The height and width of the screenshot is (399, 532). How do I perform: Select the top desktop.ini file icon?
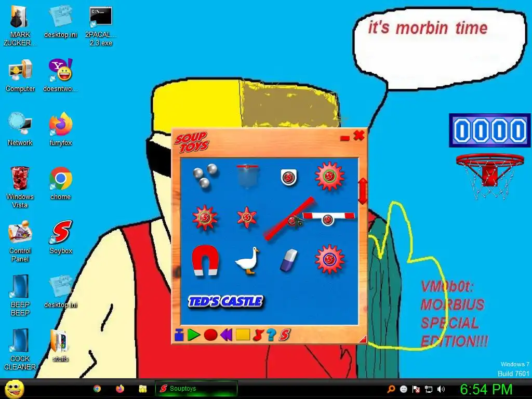coord(61,22)
